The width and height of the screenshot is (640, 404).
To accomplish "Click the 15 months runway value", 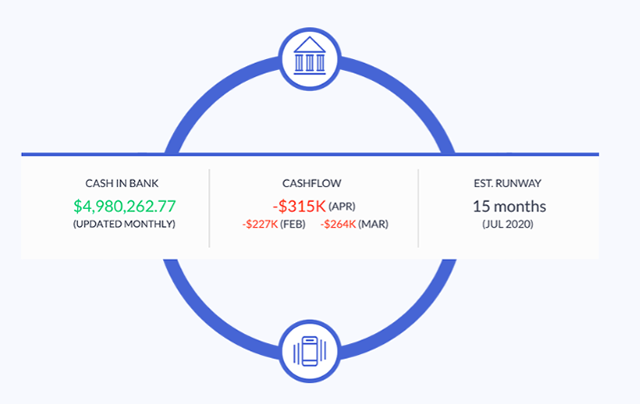I will tap(509, 206).
